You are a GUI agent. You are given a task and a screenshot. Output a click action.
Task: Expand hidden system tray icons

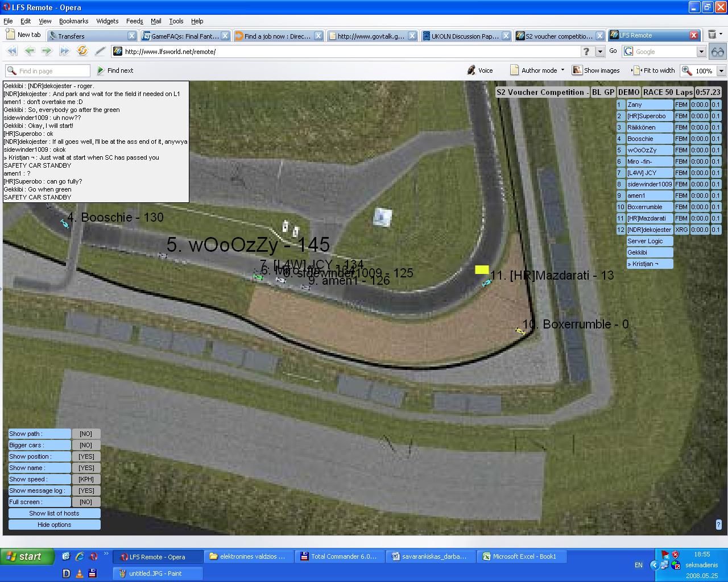654,565
